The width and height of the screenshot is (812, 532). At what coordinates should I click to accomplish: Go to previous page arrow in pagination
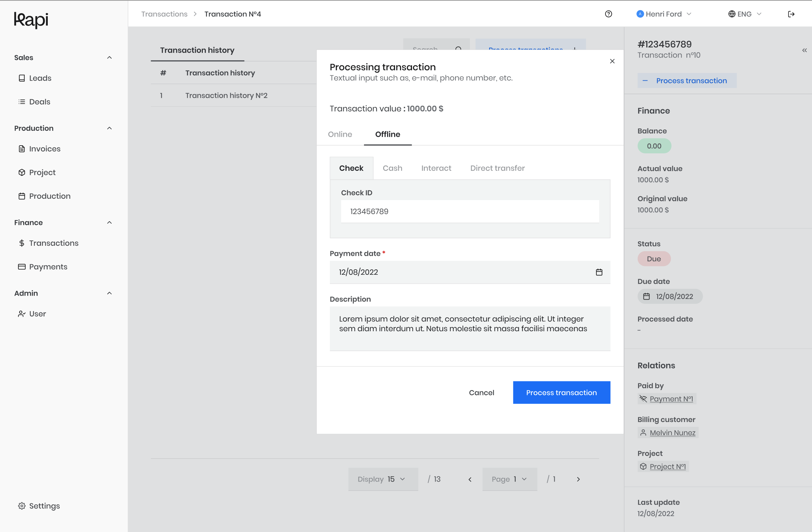(470, 479)
